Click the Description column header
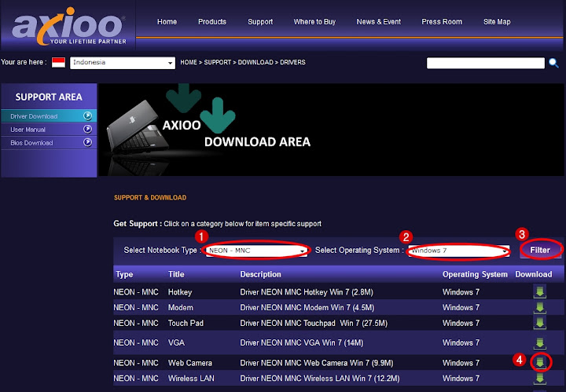 [260, 274]
